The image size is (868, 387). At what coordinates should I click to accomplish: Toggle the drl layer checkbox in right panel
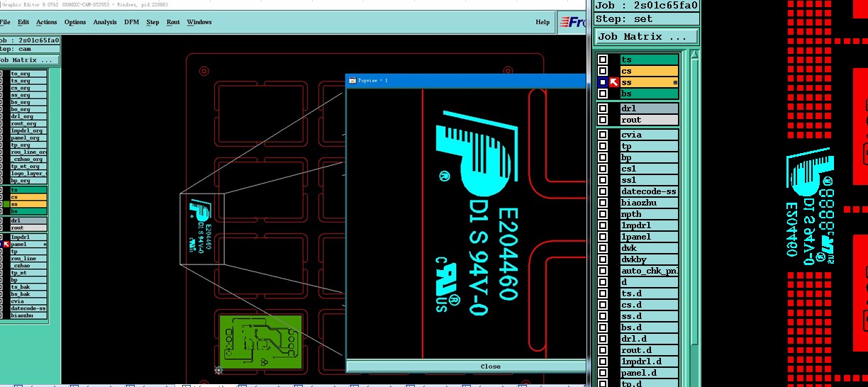[x=603, y=108]
